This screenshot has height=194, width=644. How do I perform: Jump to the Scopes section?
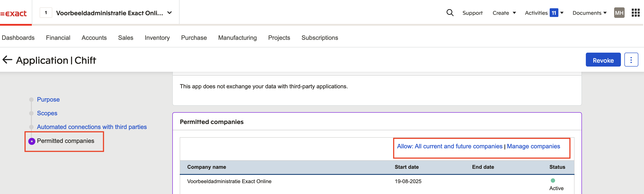point(47,113)
